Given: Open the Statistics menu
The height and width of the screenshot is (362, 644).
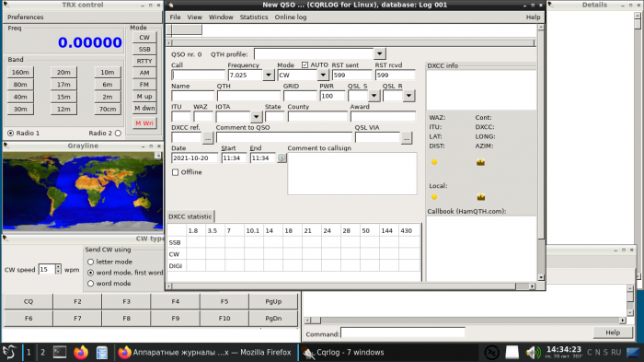Looking at the screenshot, I should (253, 17).
